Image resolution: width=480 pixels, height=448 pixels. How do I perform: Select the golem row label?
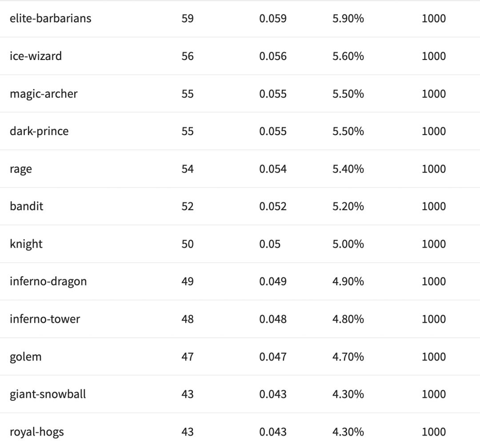pos(25,356)
